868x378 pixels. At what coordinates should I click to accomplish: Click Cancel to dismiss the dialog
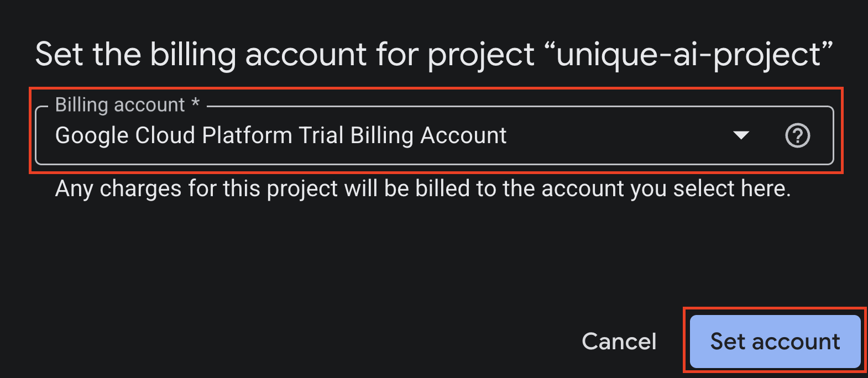[x=618, y=341]
